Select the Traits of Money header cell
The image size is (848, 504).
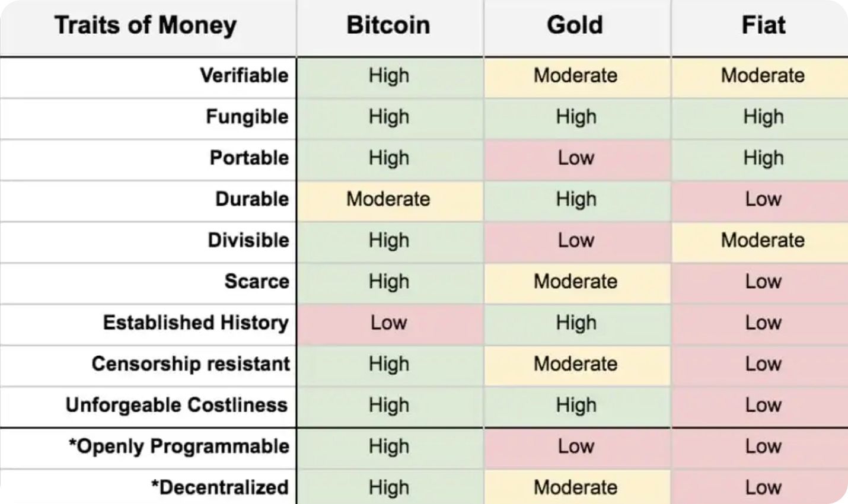tap(145, 25)
